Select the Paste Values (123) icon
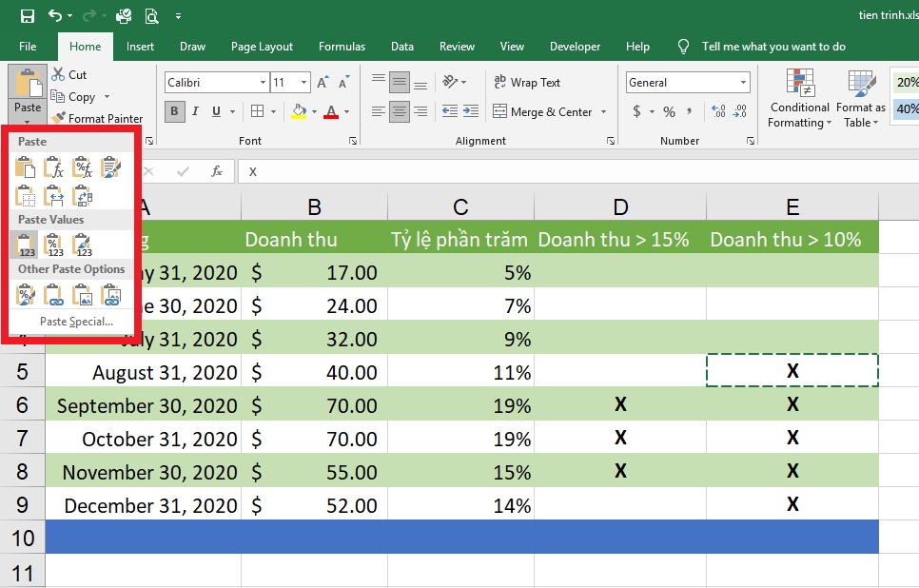 click(25, 245)
